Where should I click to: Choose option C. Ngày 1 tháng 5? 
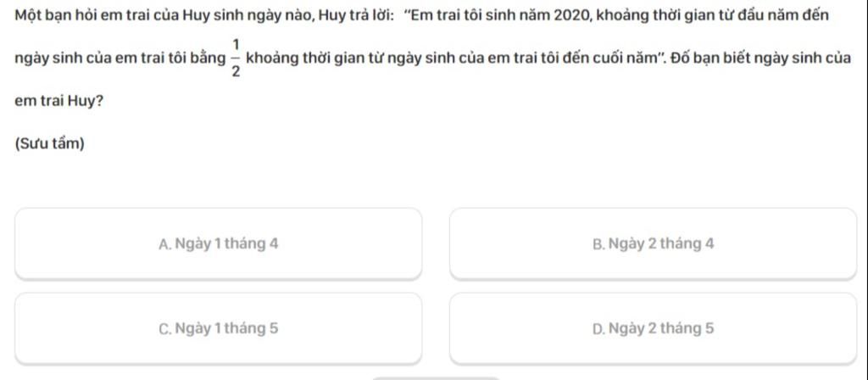click(x=218, y=329)
